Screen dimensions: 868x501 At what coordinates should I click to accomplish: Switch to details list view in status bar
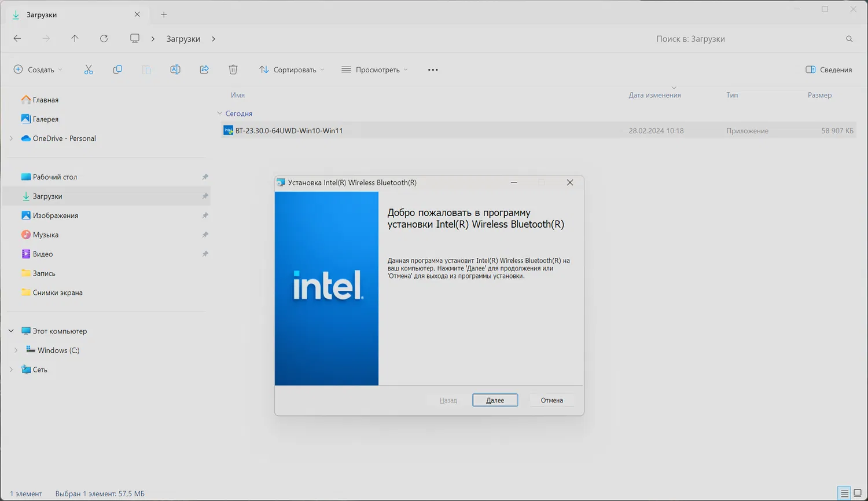[845, 493]
